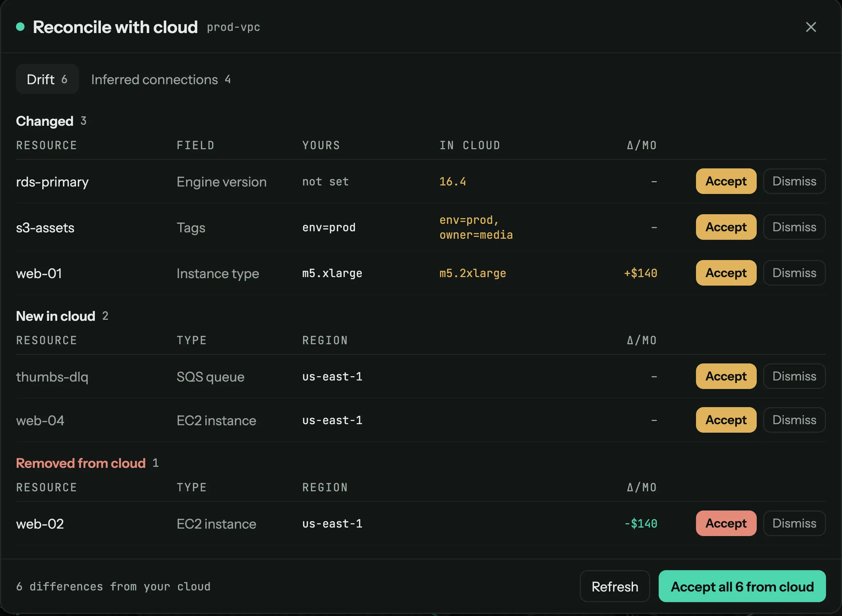The image size is (842, 616).
Task: Click the 6 differences from your cloud text
Action: (113, 587)
